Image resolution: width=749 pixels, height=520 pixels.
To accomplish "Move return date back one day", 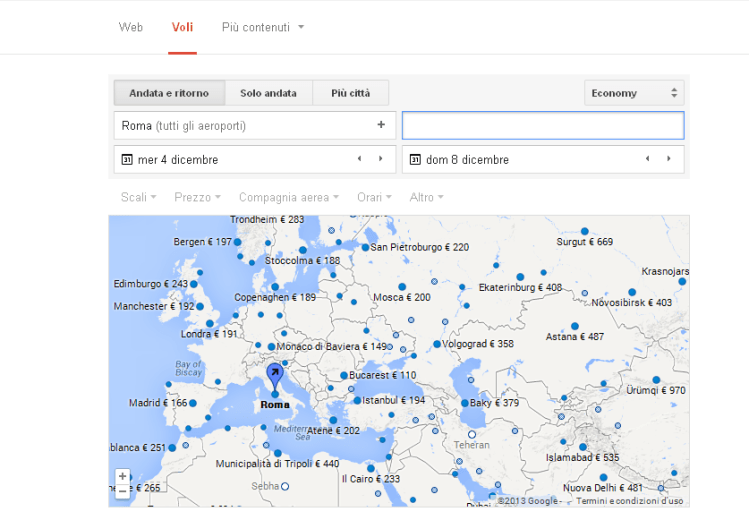I will [647, 159].
